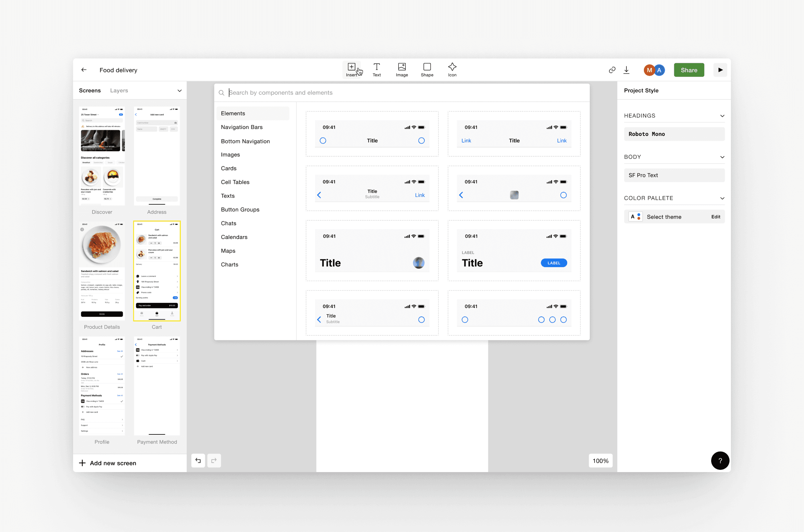The height and width of the screenshot is (532, 804).
Task: Click the green Share button
Action: pyautogui.click(x=689, y=70)
